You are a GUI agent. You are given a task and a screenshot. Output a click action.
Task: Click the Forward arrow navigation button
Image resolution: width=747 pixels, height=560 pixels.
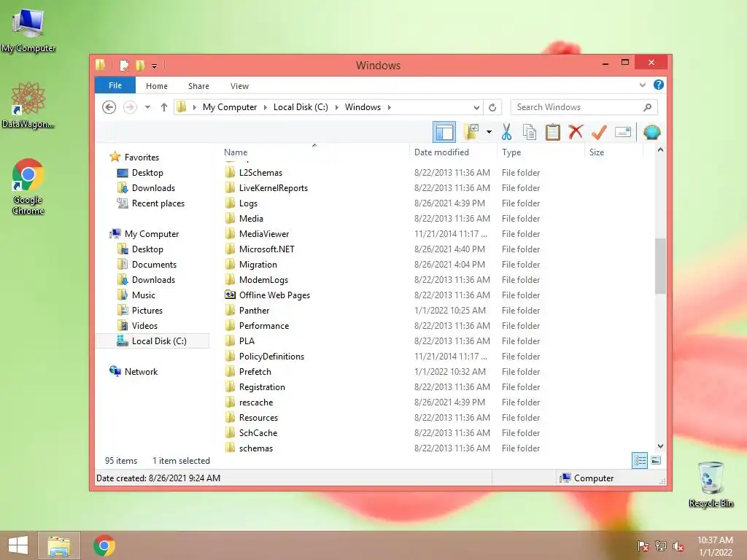click(x=130, y=107)
